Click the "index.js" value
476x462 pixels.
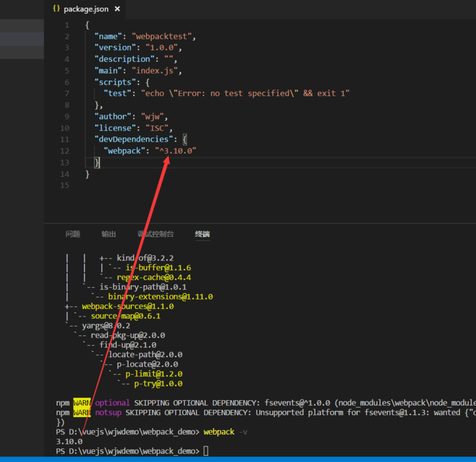click(154, 71)
